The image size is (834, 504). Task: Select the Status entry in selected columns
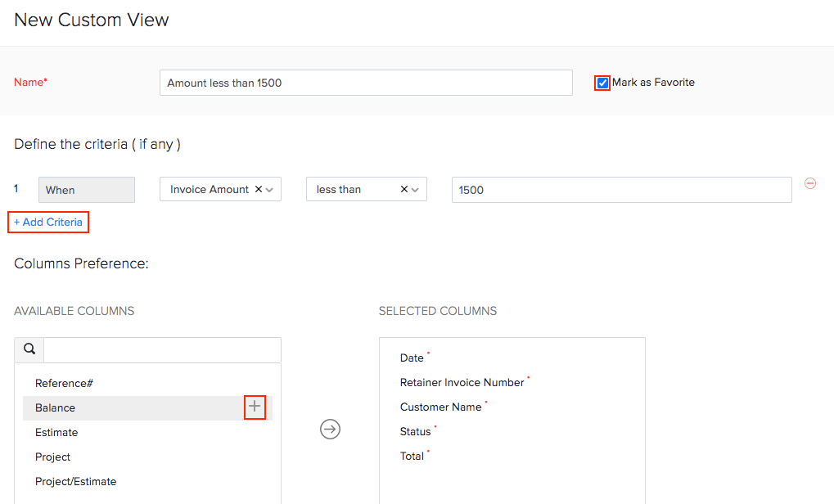415,431
